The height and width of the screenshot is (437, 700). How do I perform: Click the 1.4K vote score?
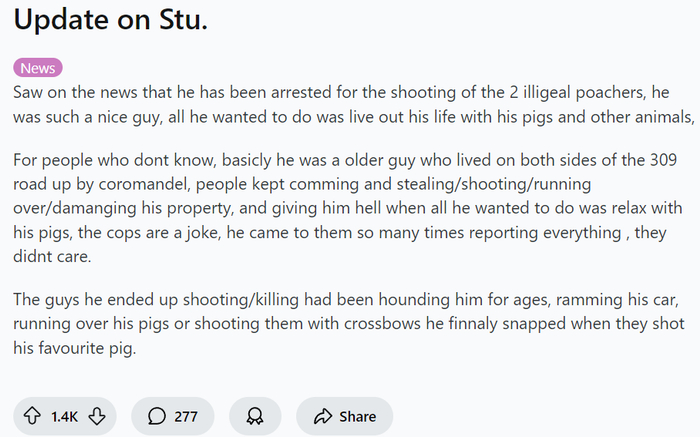pos(64,416)
